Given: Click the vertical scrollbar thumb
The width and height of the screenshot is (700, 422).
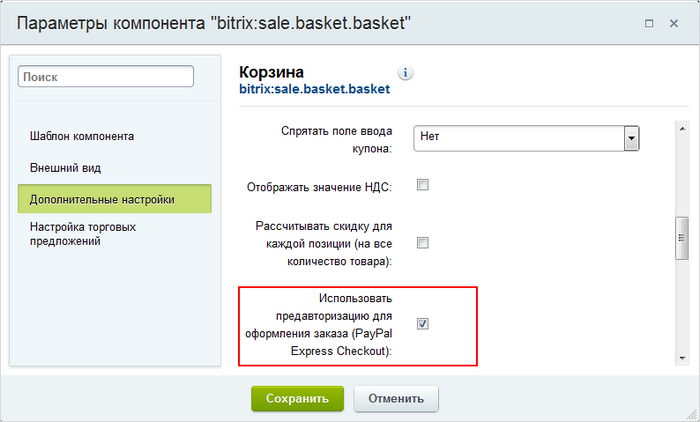Looking at the screenshot, I should point(682,238).
